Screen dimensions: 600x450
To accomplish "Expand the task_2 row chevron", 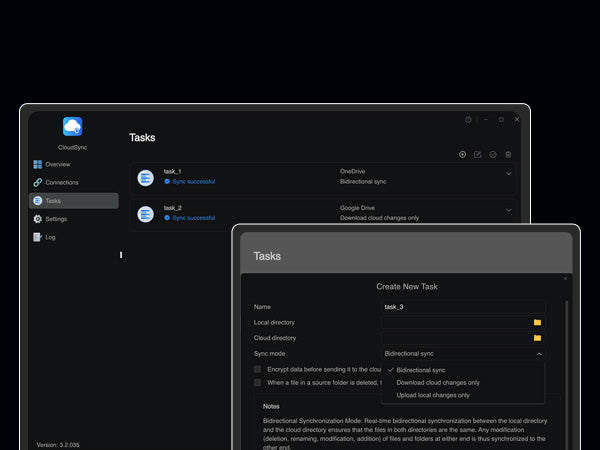I will tap(508, 210).
